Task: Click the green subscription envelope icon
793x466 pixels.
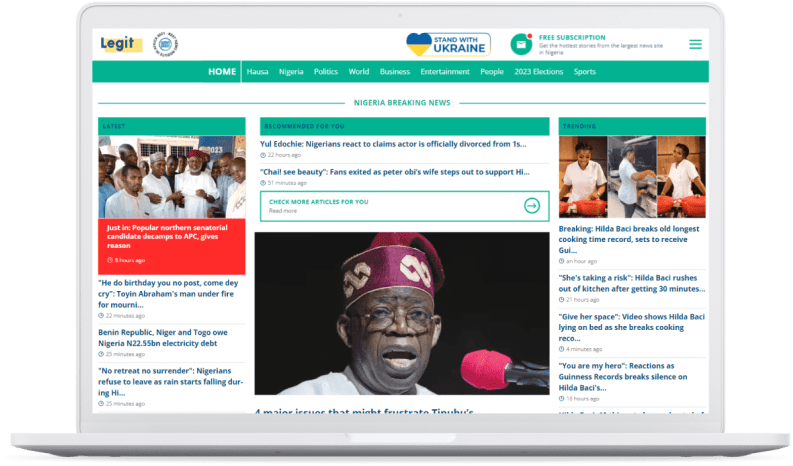Action: [521, 45]
